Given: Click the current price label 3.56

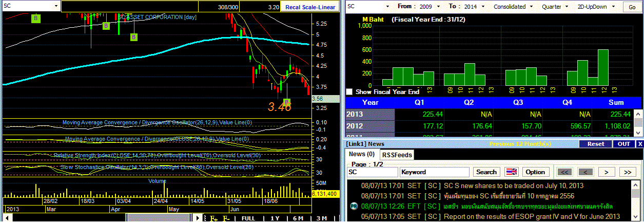Looking at the screenshot, I should click(325, 98).
